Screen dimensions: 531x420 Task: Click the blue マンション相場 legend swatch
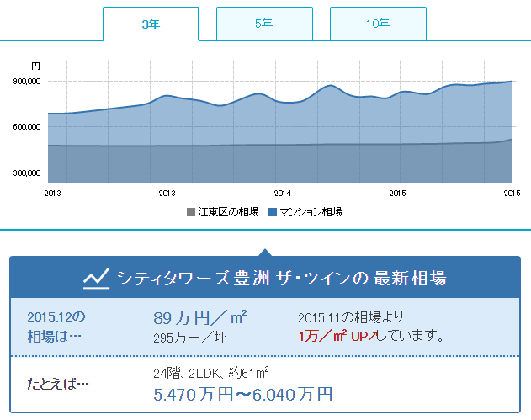(x=273, y=212)
